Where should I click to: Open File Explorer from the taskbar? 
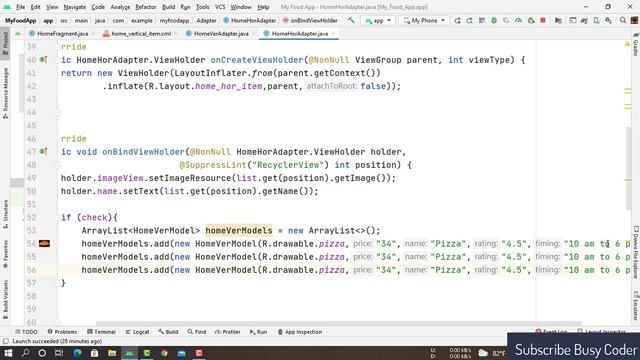click(x=112, y=353)
